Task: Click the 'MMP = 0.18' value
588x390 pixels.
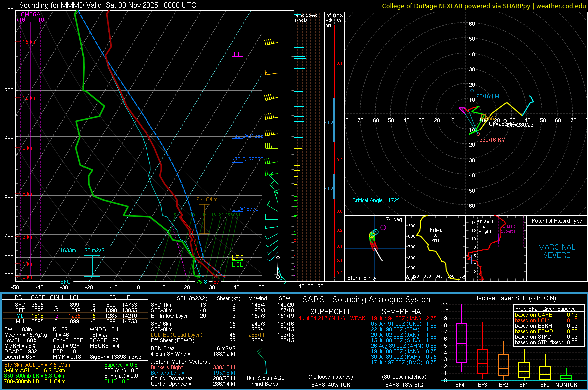Action: coord(67,357)
